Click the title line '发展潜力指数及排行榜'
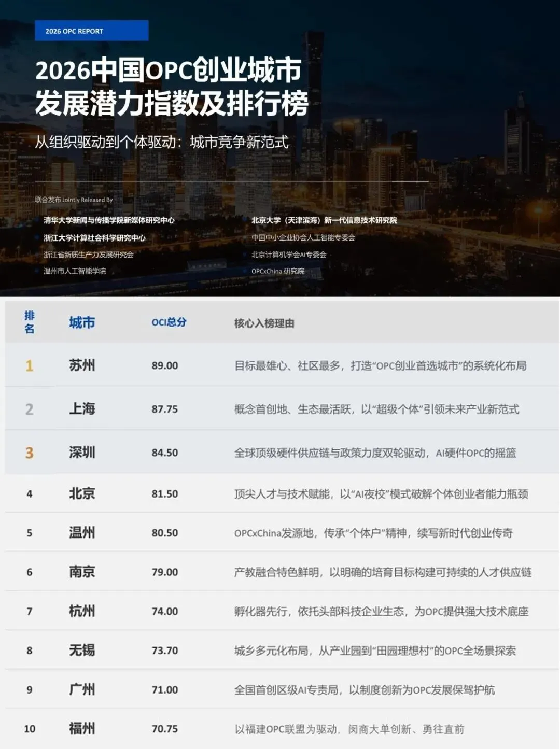560x749 pixels. point(172,103)
